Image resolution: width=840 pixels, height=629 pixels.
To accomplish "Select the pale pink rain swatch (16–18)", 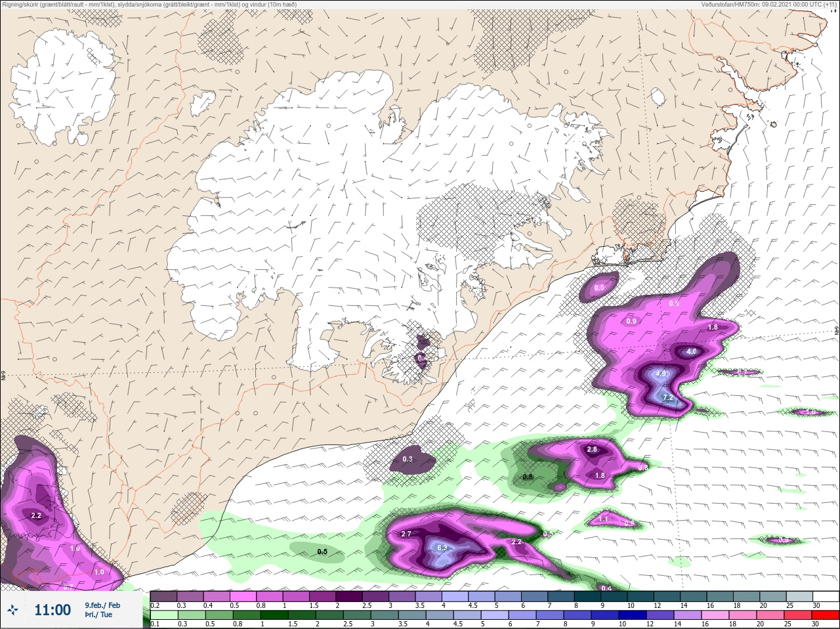I will point(715,615).
